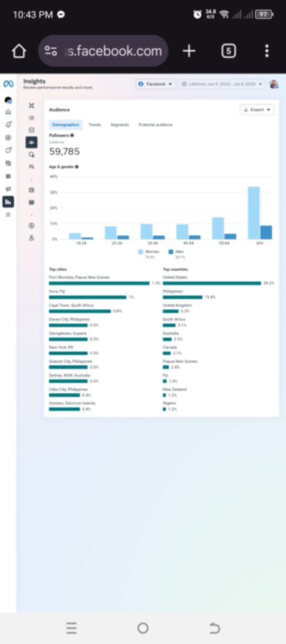Click the Nigeria country label
Image resolution: width=286 pixels, height=644 pixels.
point(169,403)
